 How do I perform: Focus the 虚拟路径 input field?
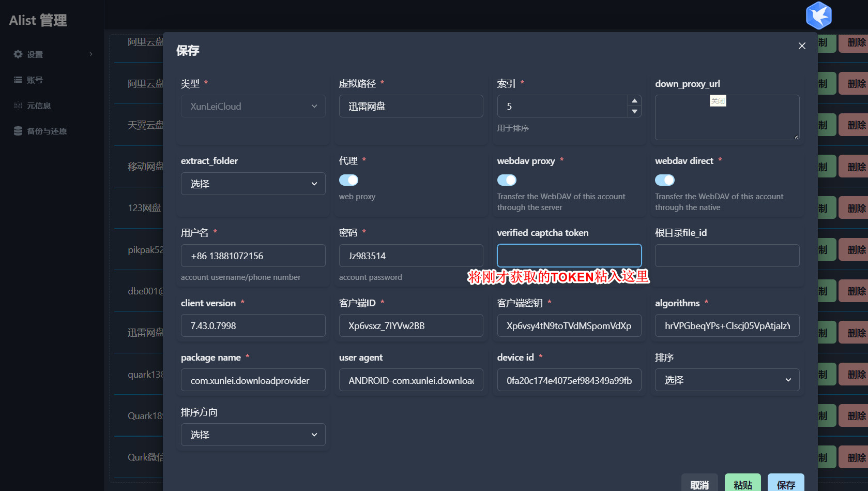pyautogui.click(x=411, y=106)
